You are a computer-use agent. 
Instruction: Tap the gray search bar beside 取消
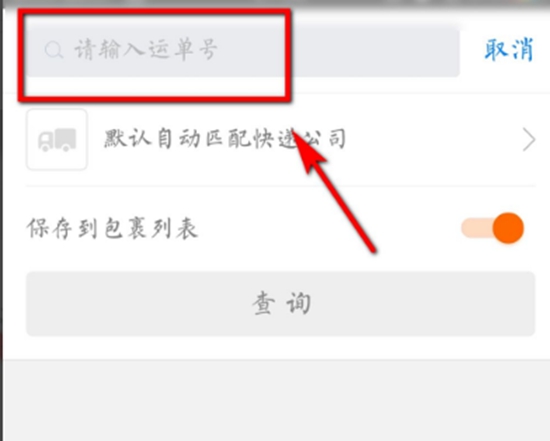click(243, 51)
